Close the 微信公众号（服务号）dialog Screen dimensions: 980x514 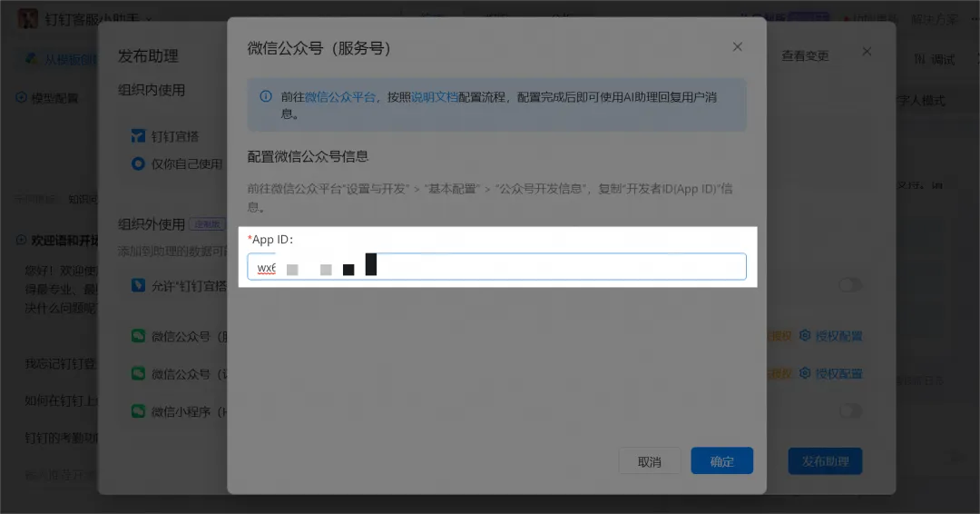click(x=738, y=47)
